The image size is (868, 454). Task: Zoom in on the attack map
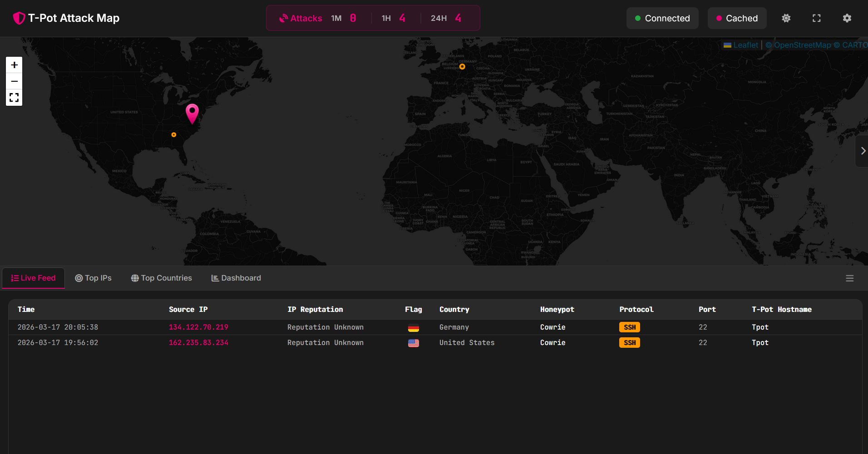[x=14, y=65]
